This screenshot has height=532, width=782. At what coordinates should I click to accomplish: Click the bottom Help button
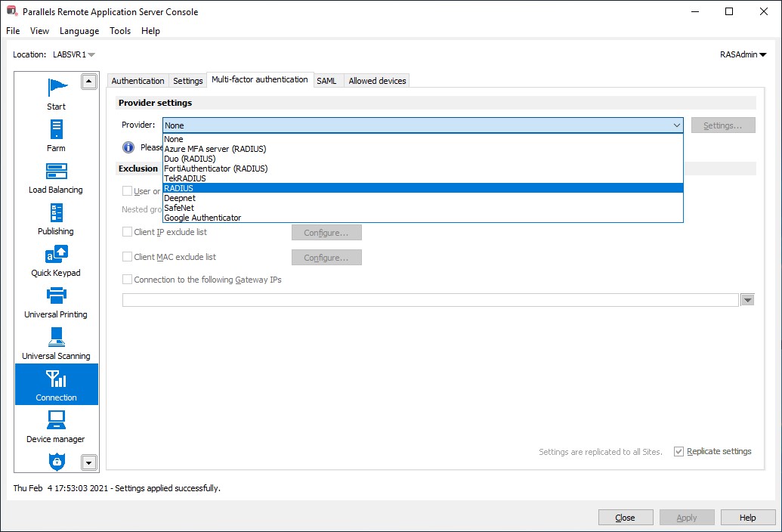[747, 518]
